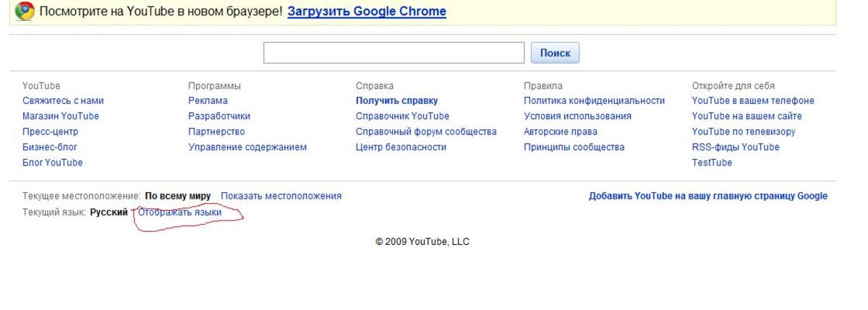Click the По всему миру location text
Screen dimensions: 868x310
coord(178,197)
